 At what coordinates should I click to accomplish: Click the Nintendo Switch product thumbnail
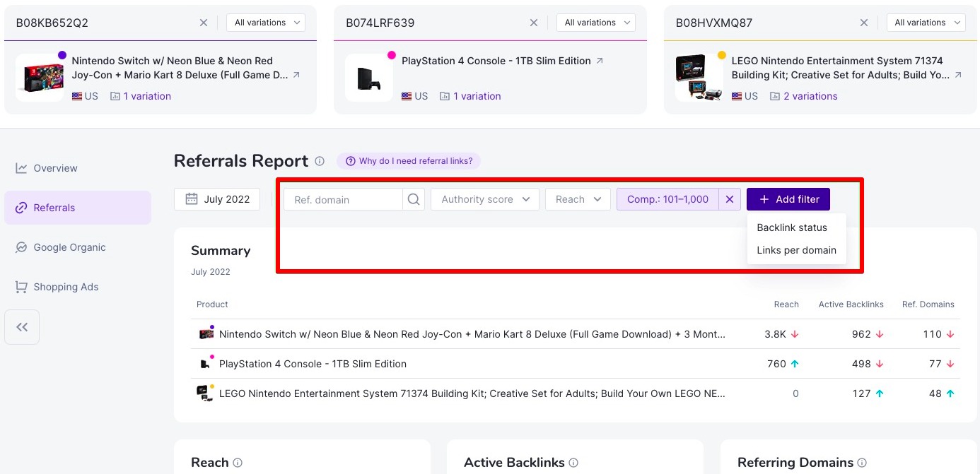[40, 78]
